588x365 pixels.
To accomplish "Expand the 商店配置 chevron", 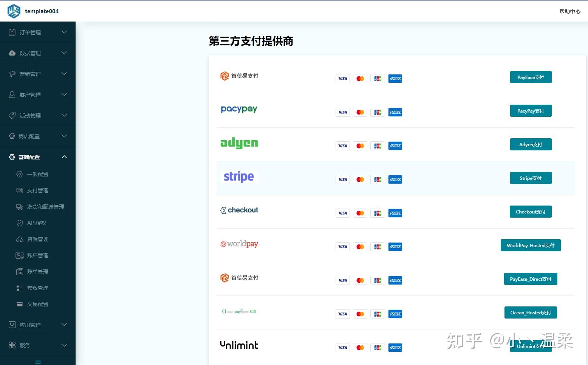I will point(64,136).
